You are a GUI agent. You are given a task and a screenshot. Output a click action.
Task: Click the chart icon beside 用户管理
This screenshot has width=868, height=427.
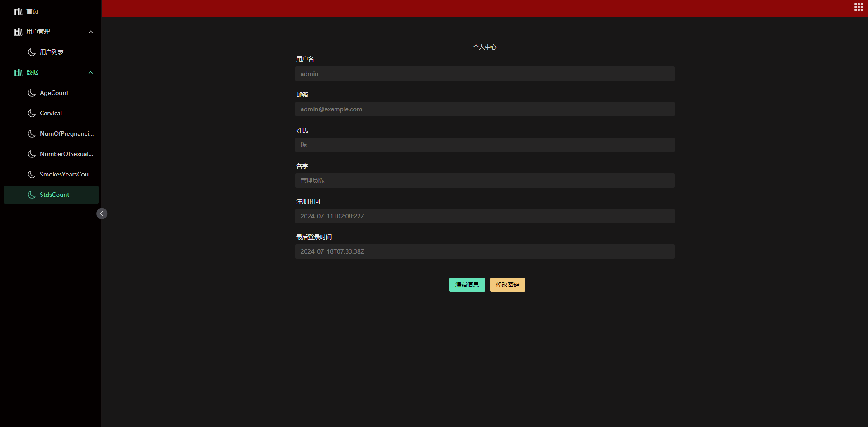tap(18, 32)
